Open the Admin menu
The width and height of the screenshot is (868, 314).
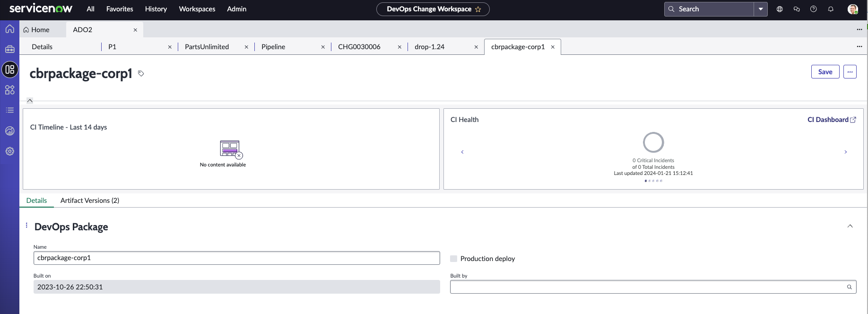(x=236, y=9)
